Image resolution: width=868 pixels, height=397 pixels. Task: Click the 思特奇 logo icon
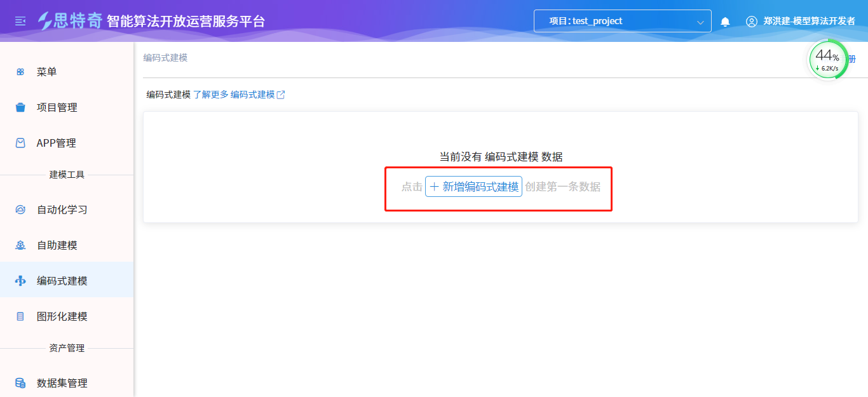pos(46,21)
